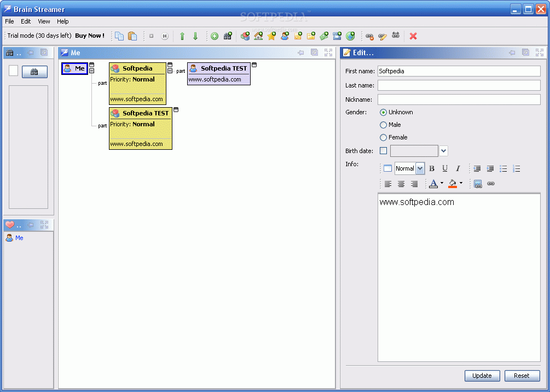This screenshot has width=550, height=392.
Task: Apply orange fill with paint bucket
Action: [453, 184]
